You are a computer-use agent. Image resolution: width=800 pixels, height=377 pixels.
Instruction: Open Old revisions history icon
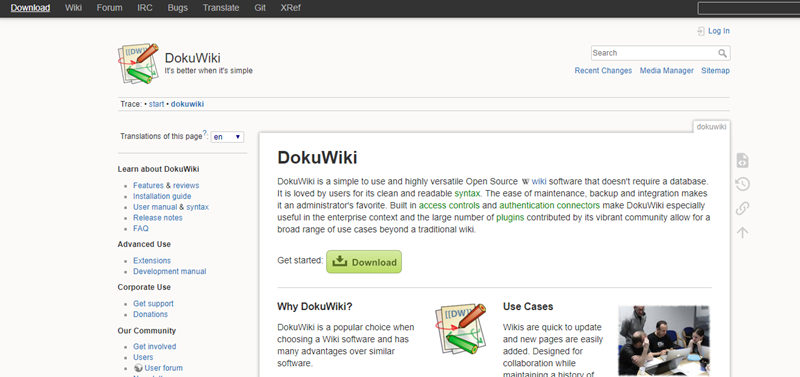click(742, 184)
